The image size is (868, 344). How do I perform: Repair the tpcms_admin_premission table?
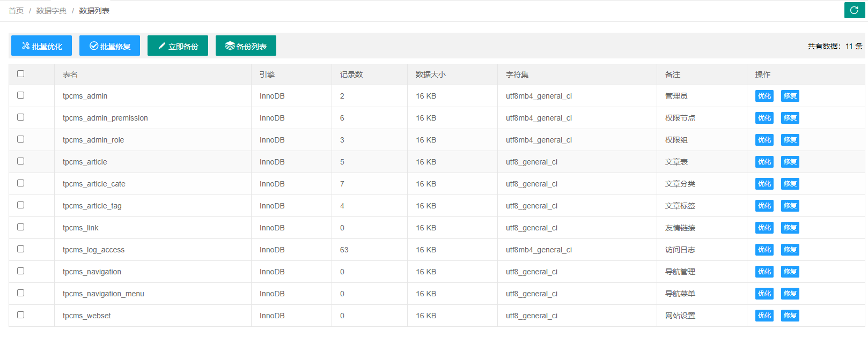click(x=790, y=118)
